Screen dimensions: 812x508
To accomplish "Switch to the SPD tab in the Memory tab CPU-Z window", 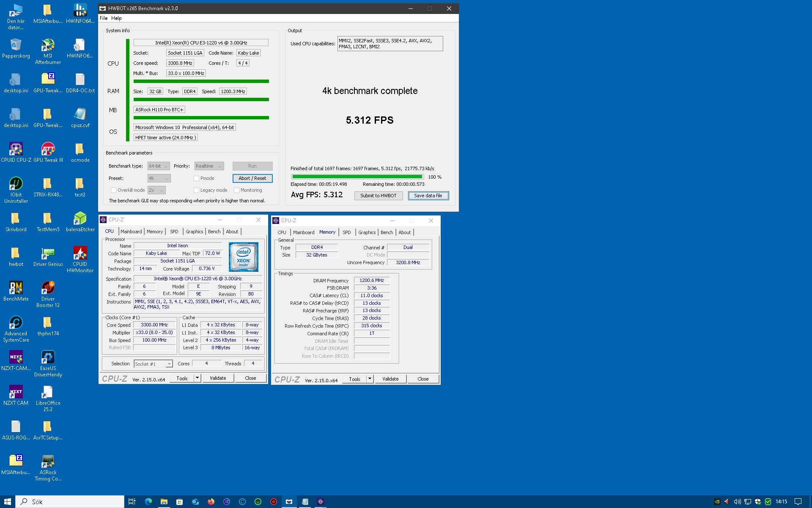I will tap(347, 232).
